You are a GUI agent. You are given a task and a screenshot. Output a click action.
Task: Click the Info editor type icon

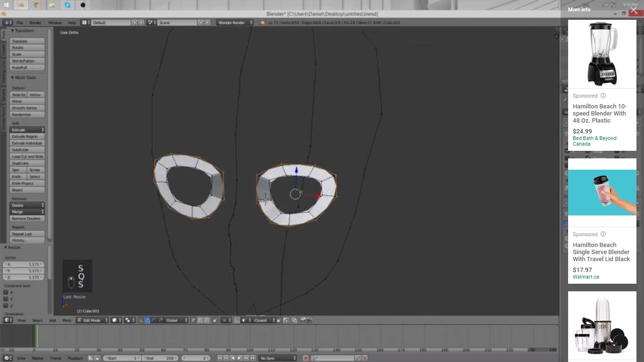point(8,23)
